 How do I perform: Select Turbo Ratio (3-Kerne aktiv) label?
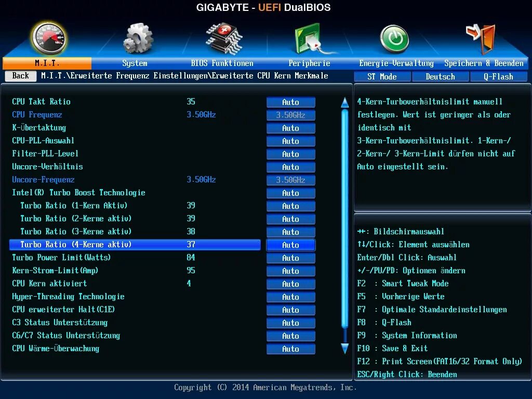pos(76,231)
